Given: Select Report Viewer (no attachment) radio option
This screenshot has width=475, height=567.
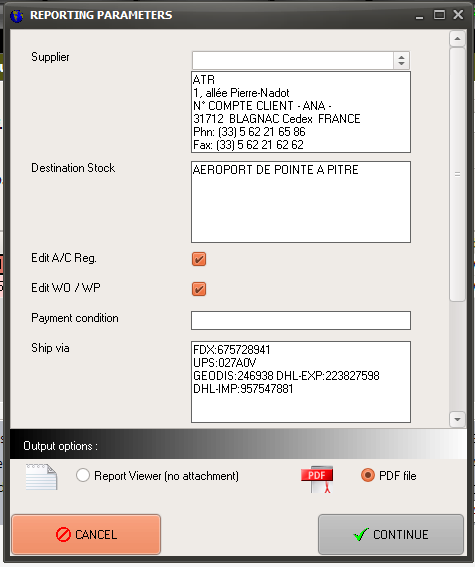Looking at the screenshot, I should (x=83, y=475).
